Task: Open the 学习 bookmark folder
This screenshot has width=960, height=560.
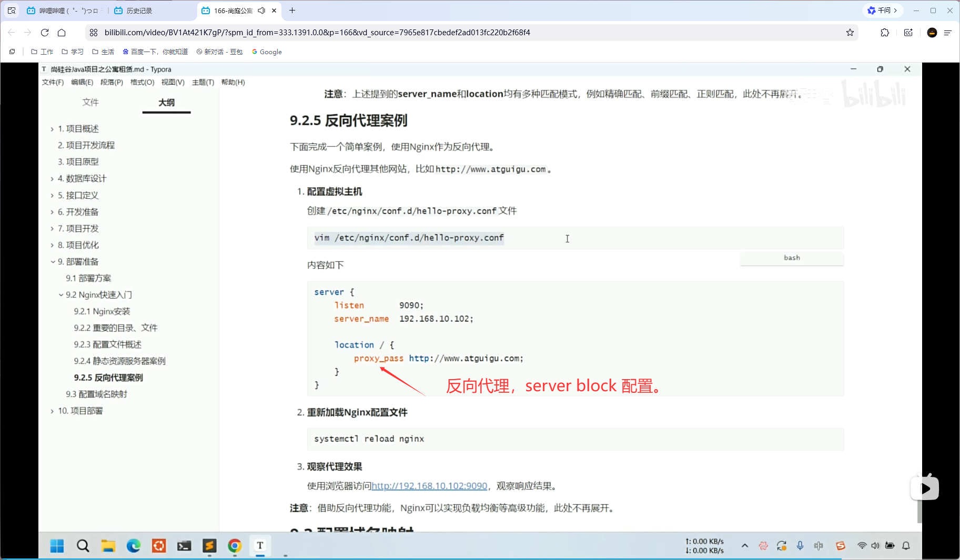Action: [73, 52]
